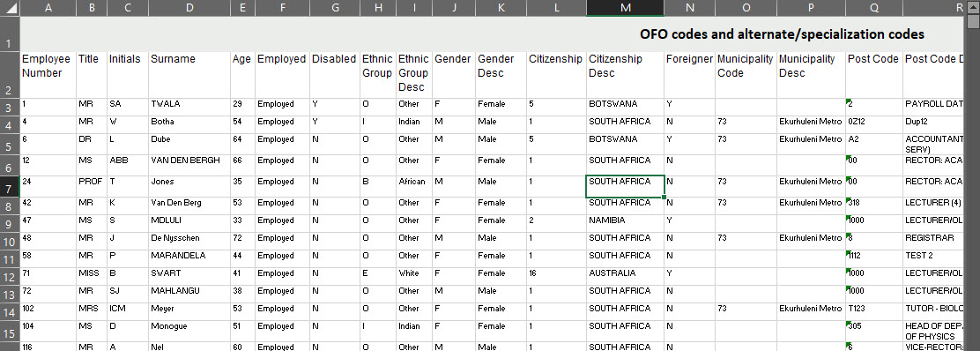The width and height of the screenshot is (980, 351).
Task: Select citizenship cell '16'
Action: pyautogui.click(x=556, y=277)
